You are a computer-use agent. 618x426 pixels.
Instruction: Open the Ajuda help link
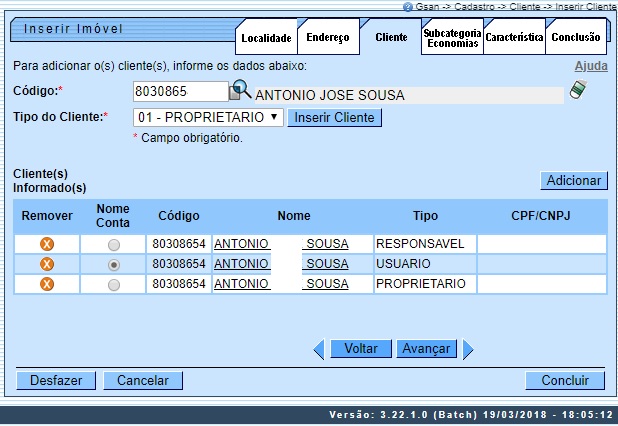[x=590, y=66]
